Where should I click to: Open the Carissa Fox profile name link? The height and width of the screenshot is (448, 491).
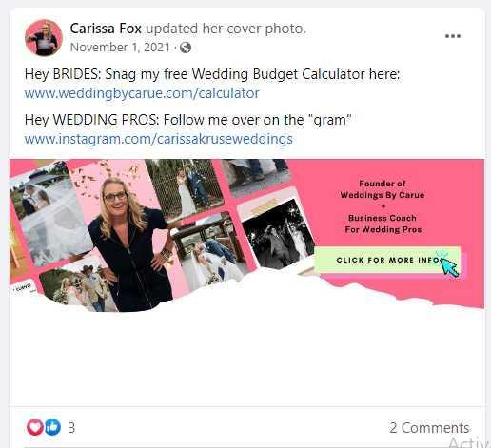[x=106, y=29]
